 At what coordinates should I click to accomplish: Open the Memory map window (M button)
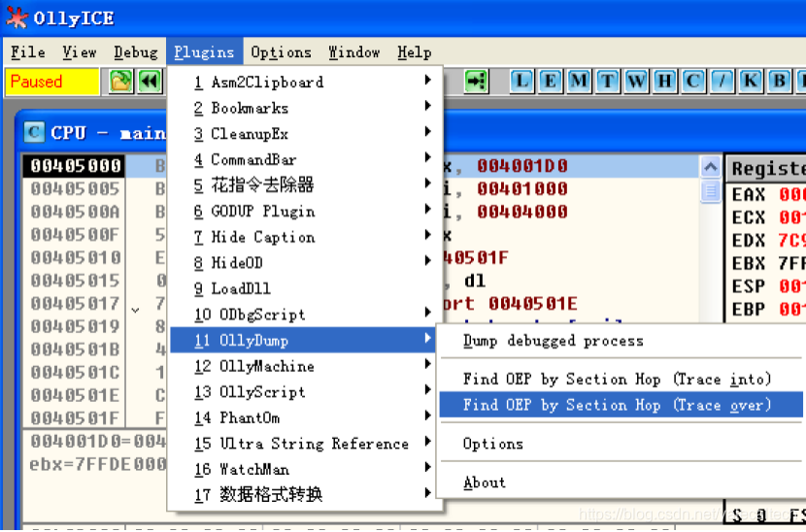pyautogui.click(x=579, y=82)
